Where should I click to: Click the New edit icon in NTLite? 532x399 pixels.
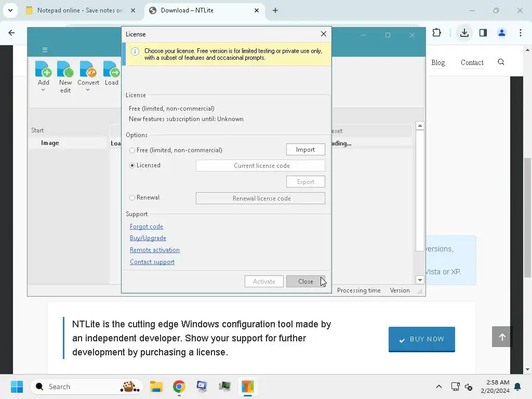click(x=65, y=69)
